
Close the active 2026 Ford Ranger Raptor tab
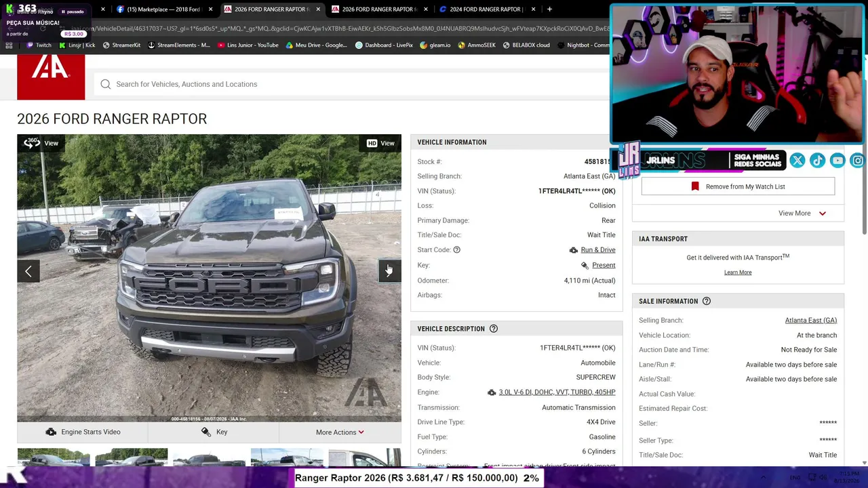[318, 9]
